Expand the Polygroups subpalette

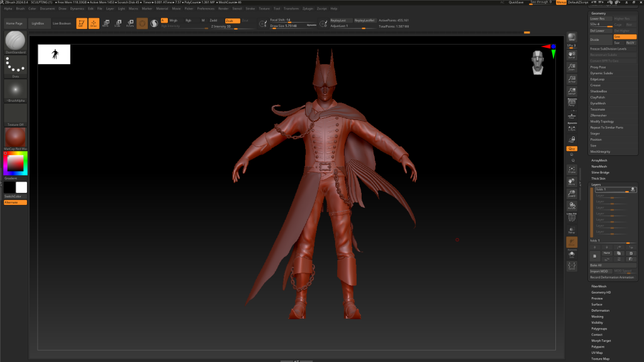click(599, 329)
